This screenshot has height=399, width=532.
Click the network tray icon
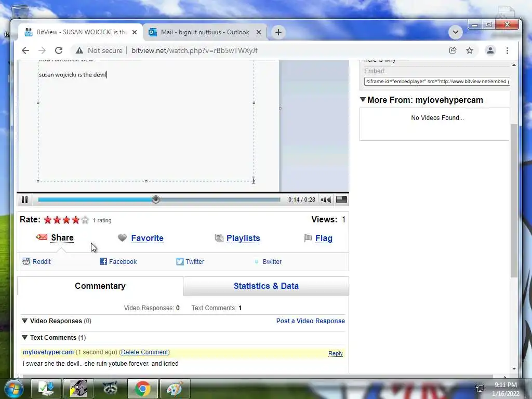(x=480, y=389)
